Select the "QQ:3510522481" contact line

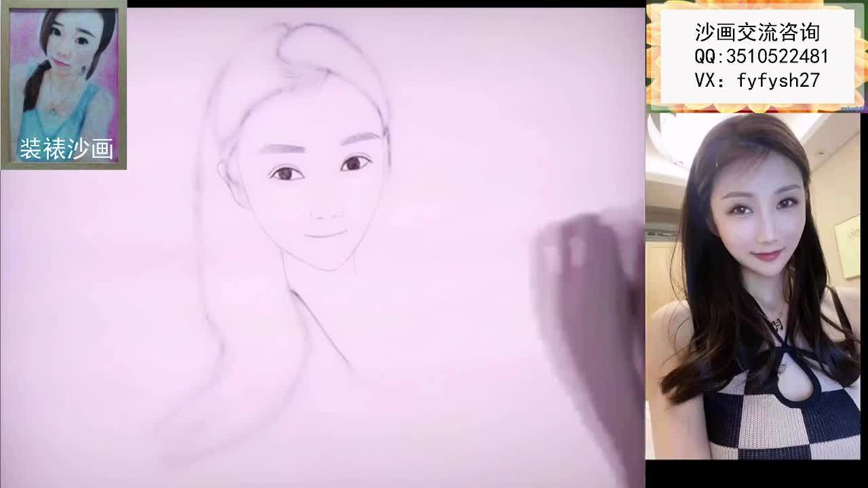coord(762,56)
